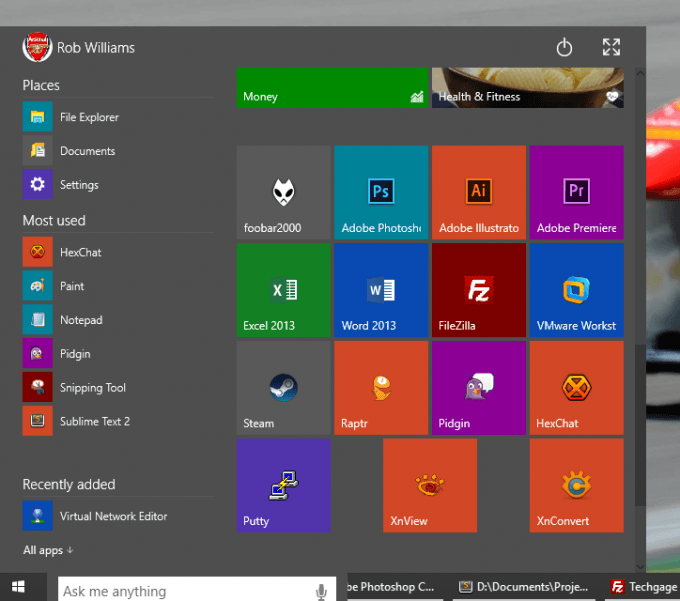This screenshot has width=680, height=601.
Task: Switch to Techgage FileZilla taskbar item
Action: click(644, 587)
